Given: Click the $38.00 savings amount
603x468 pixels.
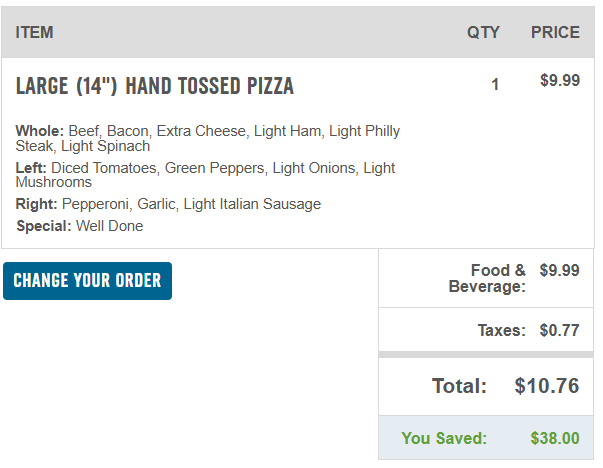Looking at the screenshot, I should click(x=555, y=438).
